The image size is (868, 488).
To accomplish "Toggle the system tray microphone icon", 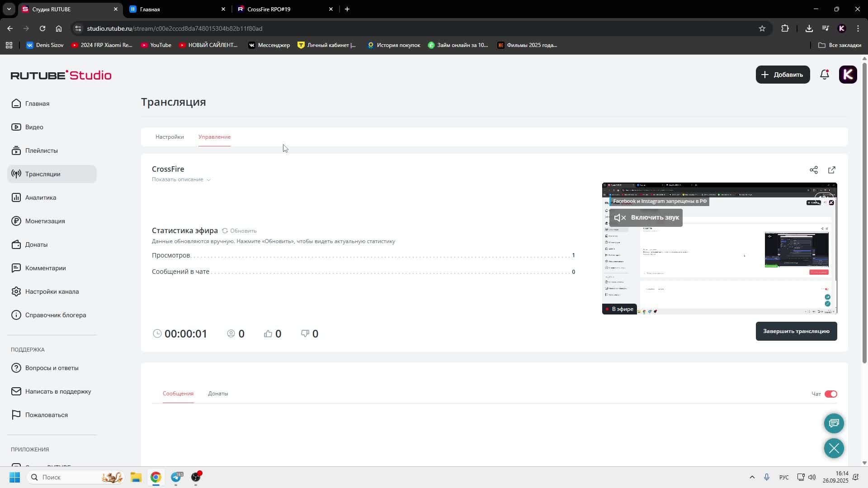I will (767, 477).
